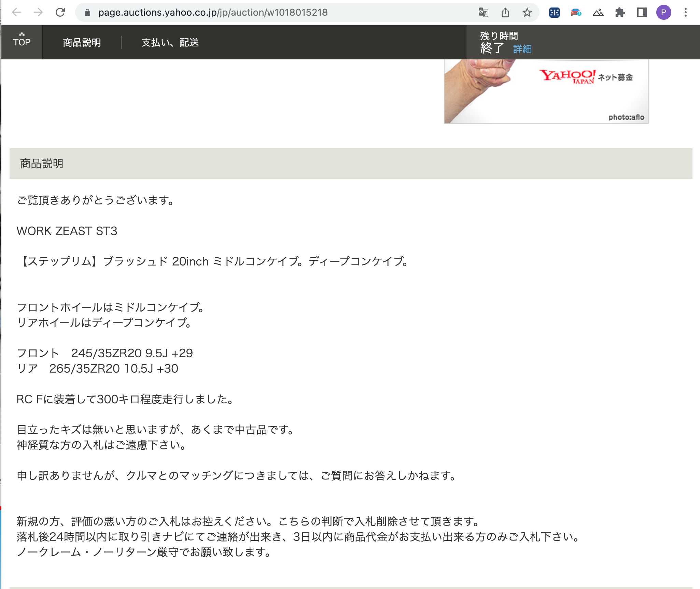
Task: Click the ノークレーム・ノーリターン厳守 line
Action: (x=144, y=552)
